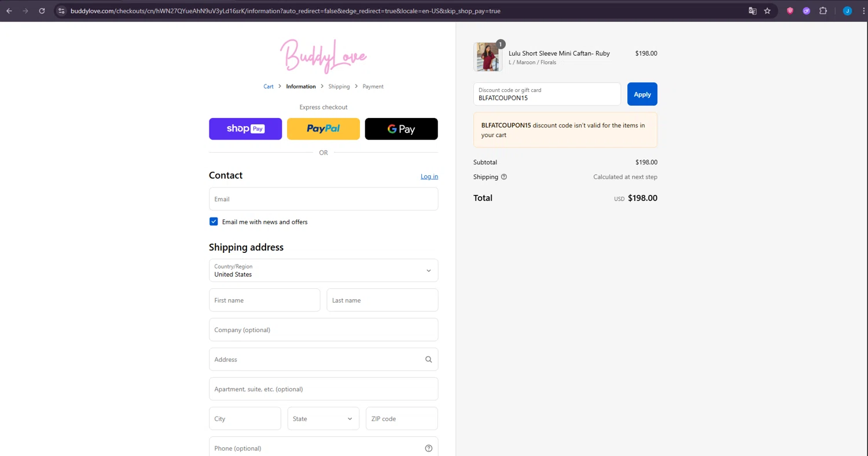
Task: Focus the First name field
Action: click(264, 300)
